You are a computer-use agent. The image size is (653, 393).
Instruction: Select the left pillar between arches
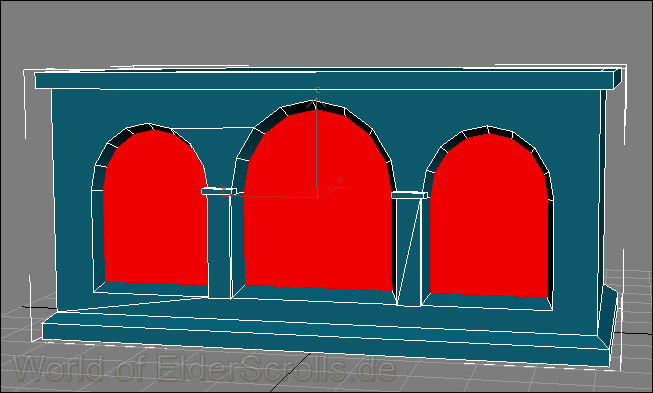(x=219, y=246)
